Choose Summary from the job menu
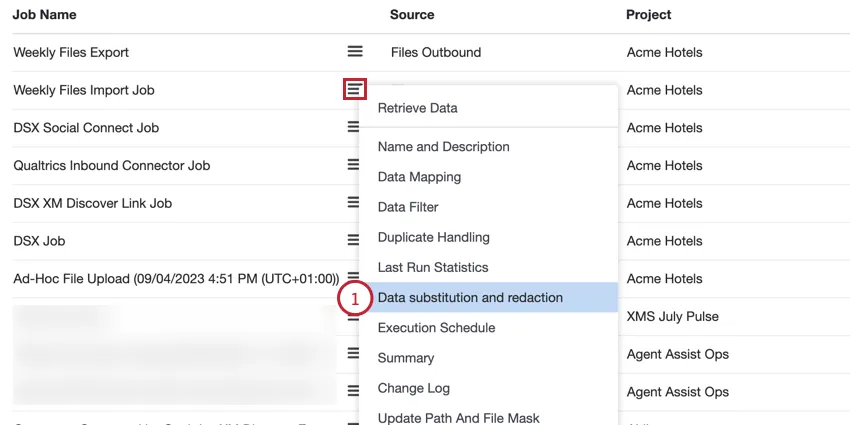850x425 pixels. (406, 357)
